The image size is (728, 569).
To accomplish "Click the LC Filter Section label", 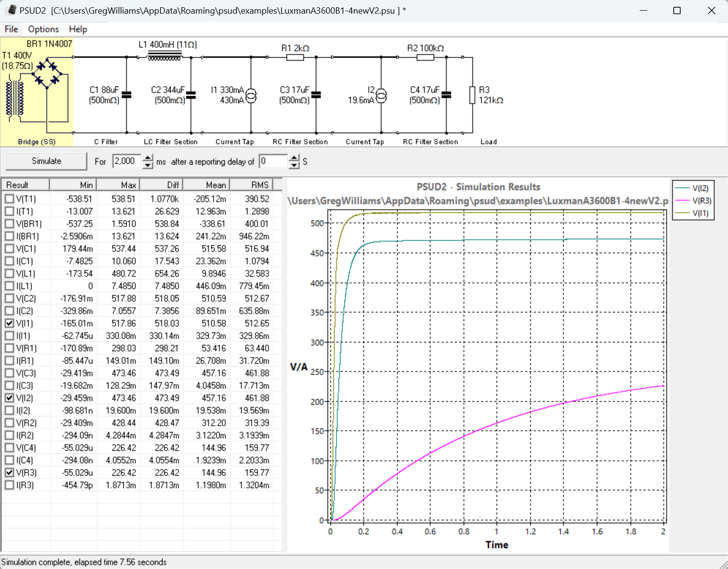I will point(171,142).
